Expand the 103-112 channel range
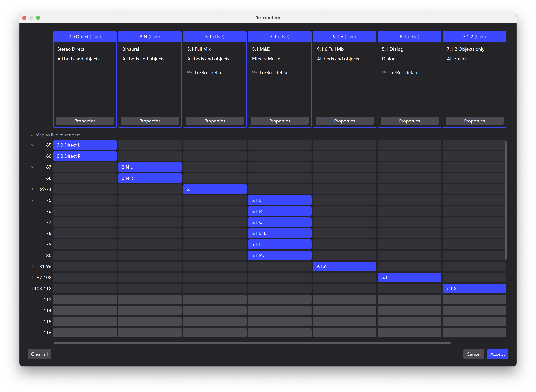Viewport: 536px width, 392px height. point(32,288)
